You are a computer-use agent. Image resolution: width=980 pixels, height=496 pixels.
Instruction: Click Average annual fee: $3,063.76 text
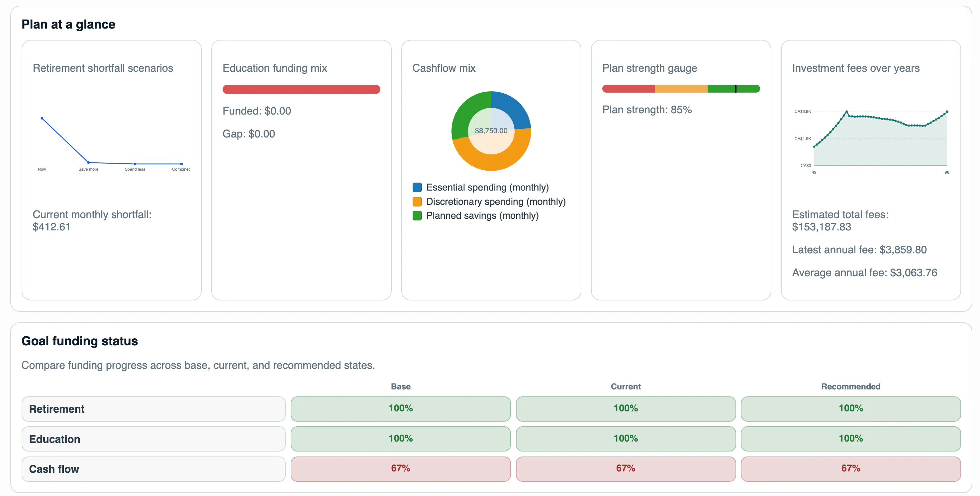(864, 273)
